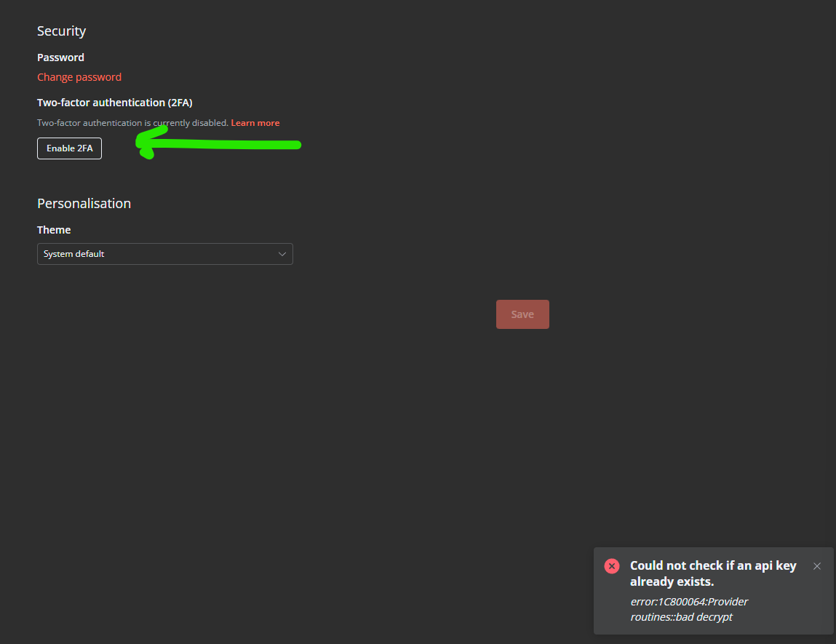Click the Save button
This screenshot has height=644, width=836.
(x=522, y=314)
